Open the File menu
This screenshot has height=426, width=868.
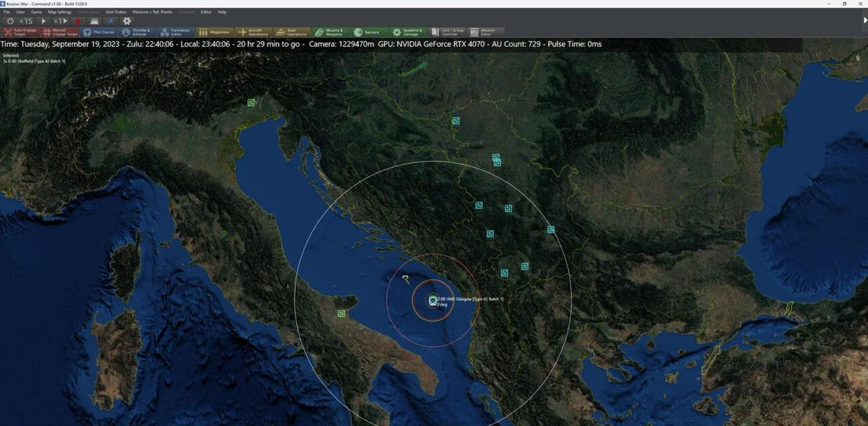coord(7,12)
